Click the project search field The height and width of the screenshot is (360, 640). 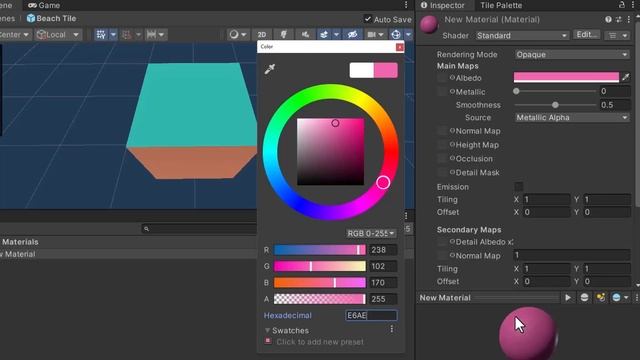(199, 229)
